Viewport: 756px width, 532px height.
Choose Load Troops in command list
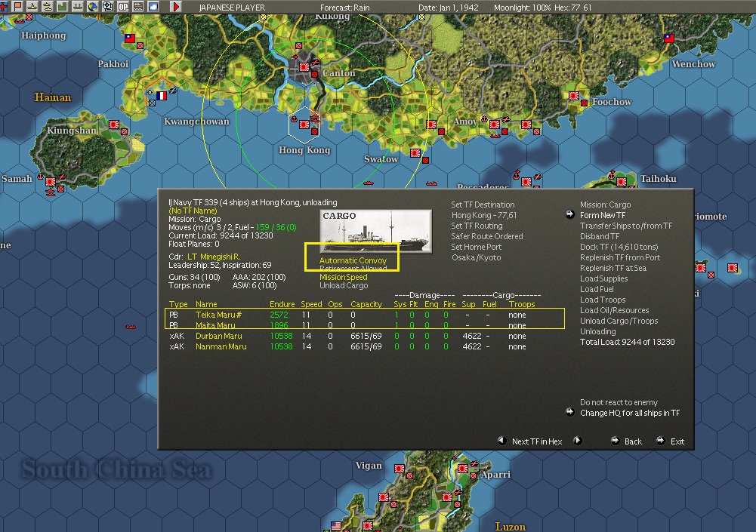point(603,300)
